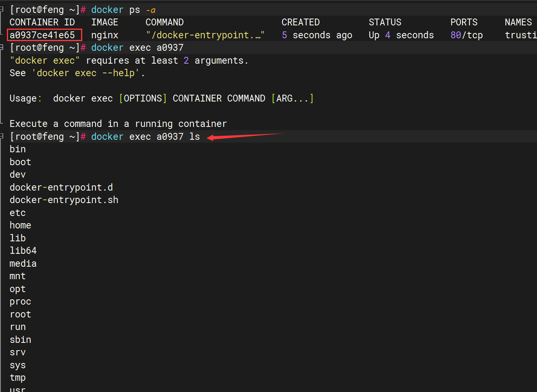Screen dimensions: 537x392
Task: Click the 'etc' directory entry
Action: (18, 213)
